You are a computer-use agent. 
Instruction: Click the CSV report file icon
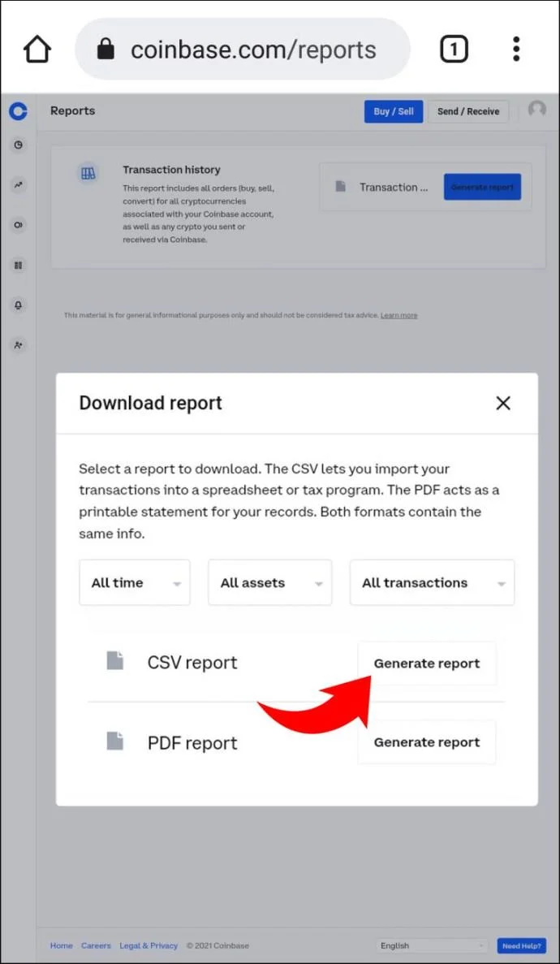(115, 661)
